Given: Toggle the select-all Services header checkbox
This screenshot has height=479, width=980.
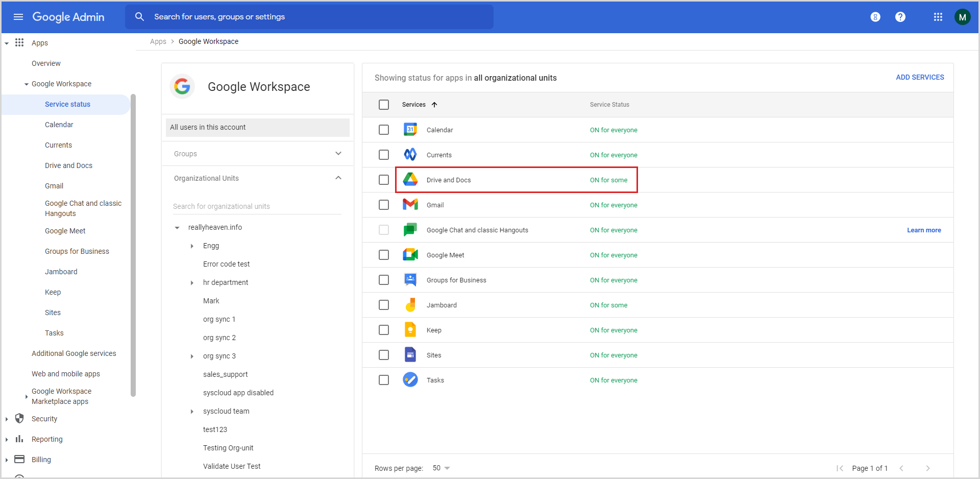Looking at the screenshot, I should pyautogui.click(x=384, y=104).
